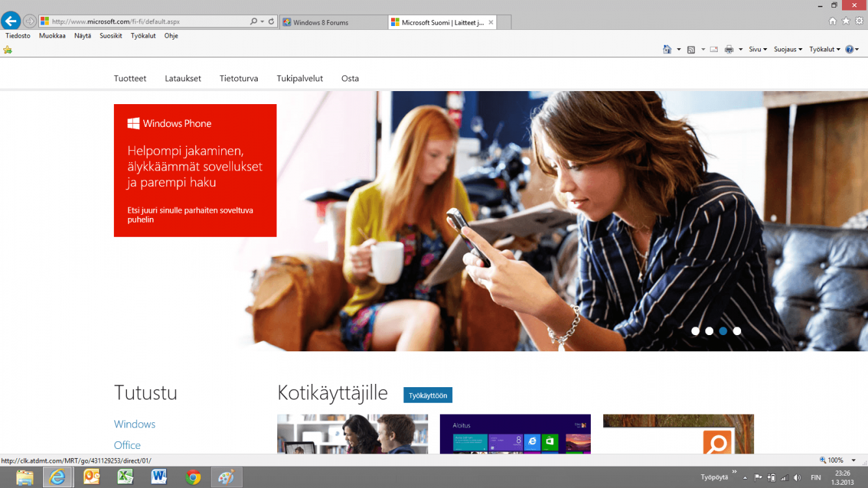
Task: Switch to the Windows 8 Forums tab
Action: 333,22
